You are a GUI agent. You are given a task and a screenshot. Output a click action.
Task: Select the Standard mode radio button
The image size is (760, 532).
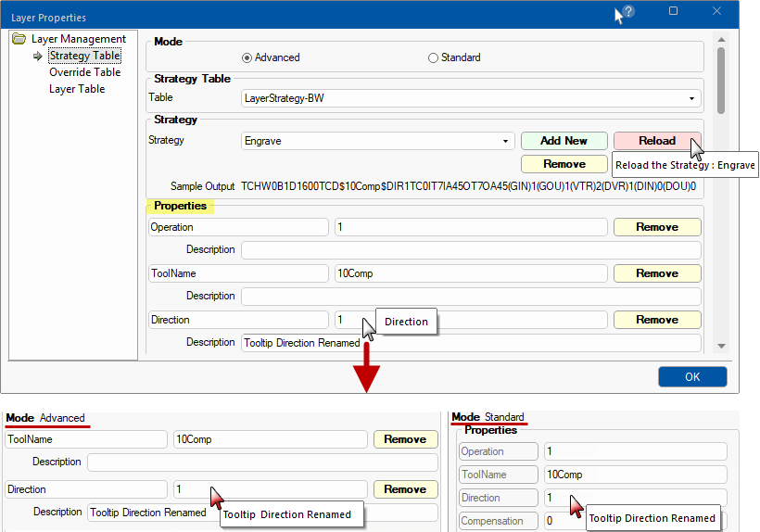click(433, 57)
